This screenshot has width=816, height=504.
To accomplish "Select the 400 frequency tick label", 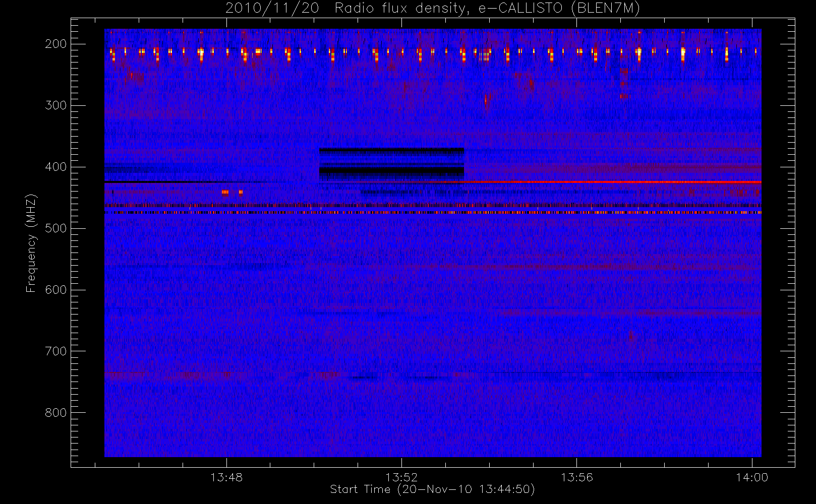I will tap(56, 167).
